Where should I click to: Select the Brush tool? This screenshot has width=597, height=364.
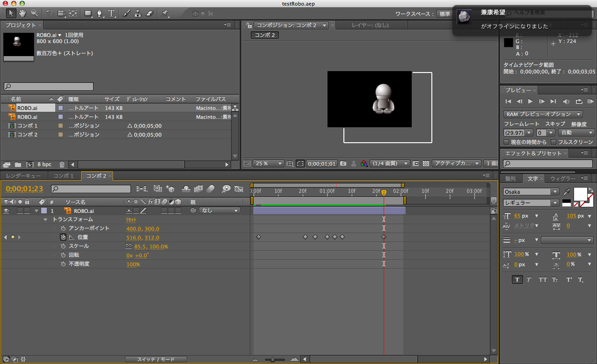pyautogui.click(x=127, y=13)
